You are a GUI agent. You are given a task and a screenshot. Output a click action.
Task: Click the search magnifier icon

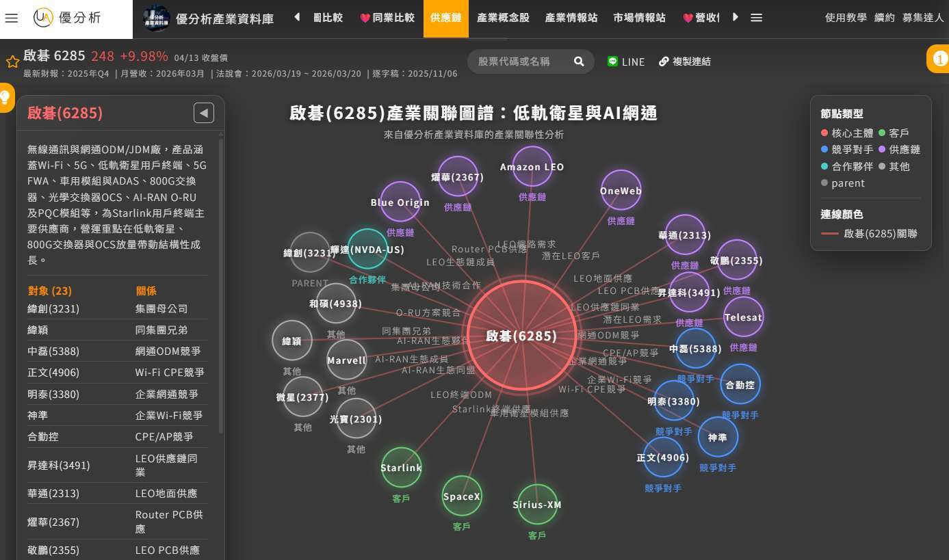578,61
